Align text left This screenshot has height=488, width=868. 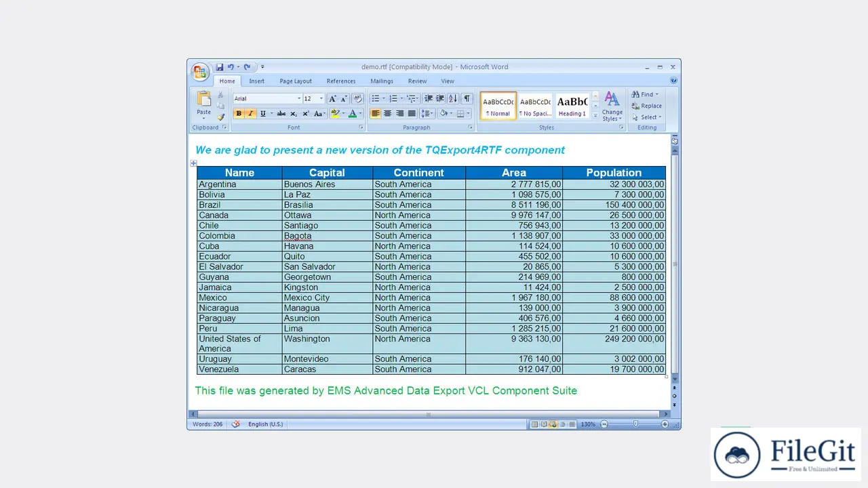pyautogui.click(x=376, y=114)
